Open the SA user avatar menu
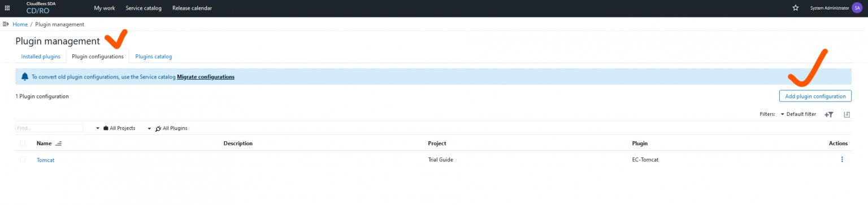The image size is (868, 205). click(857, 8)
